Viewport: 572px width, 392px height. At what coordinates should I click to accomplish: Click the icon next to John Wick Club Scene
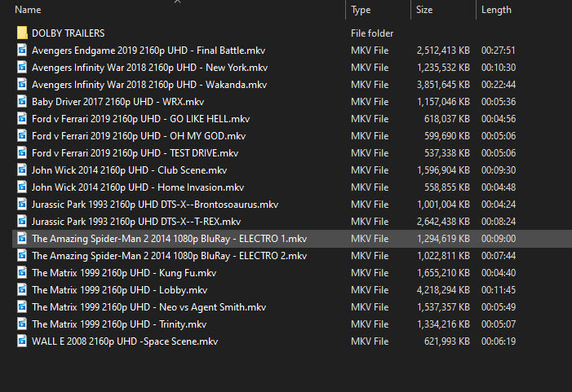pyautogui.click(x=22, y=170)
